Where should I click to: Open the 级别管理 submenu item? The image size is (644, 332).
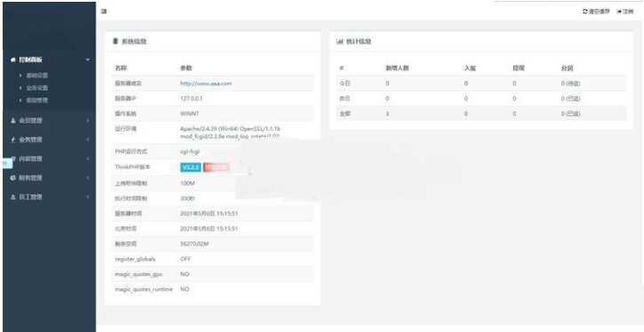[x=37, y=100]
